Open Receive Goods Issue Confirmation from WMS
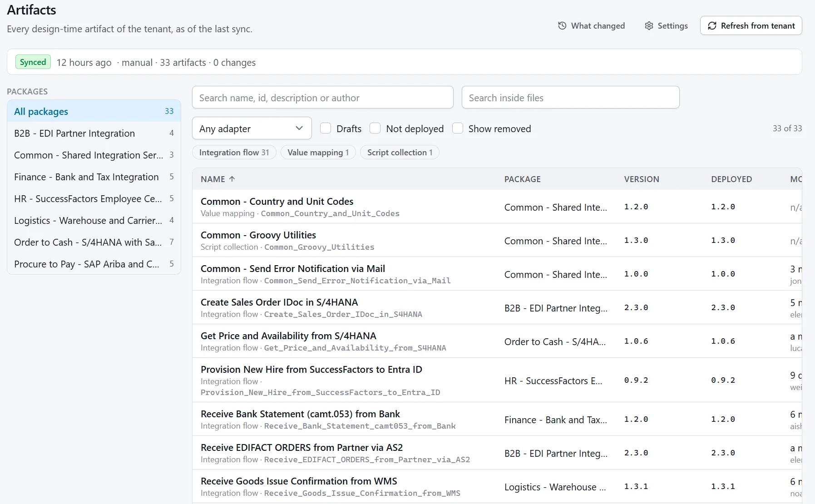Viewport: 815px width, 504px height. pyautogui.click(x=299, y=481)
